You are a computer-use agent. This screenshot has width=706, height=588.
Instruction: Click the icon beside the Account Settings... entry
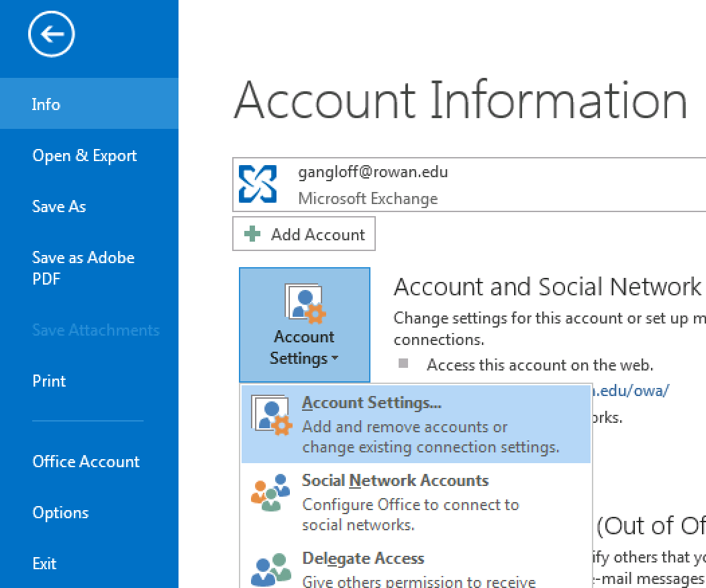[270, 415]
